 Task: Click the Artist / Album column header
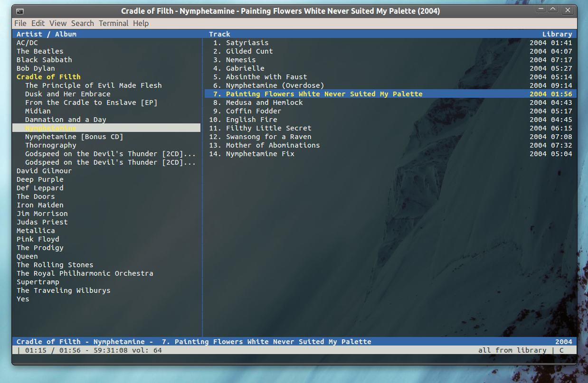tap(47, 34)
